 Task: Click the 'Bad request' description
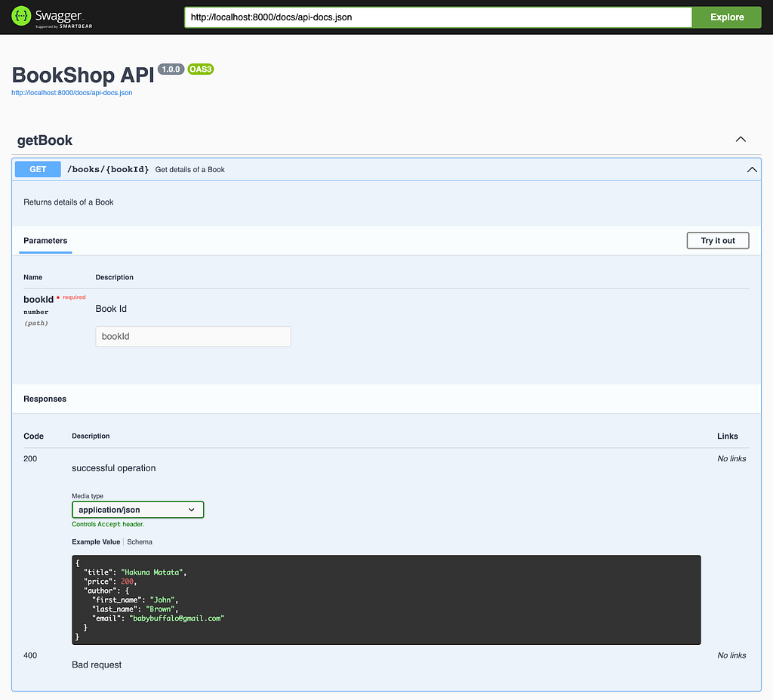[97, 665]
